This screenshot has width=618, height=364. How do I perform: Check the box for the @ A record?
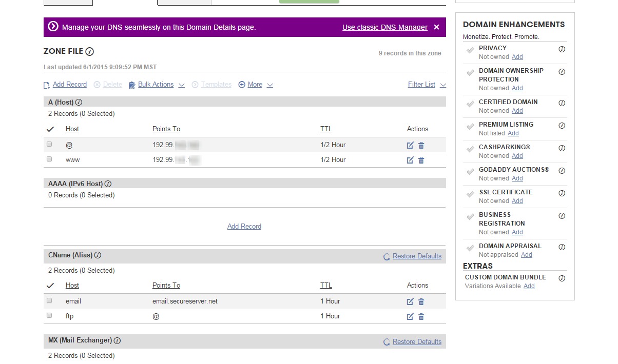[49, 145]
